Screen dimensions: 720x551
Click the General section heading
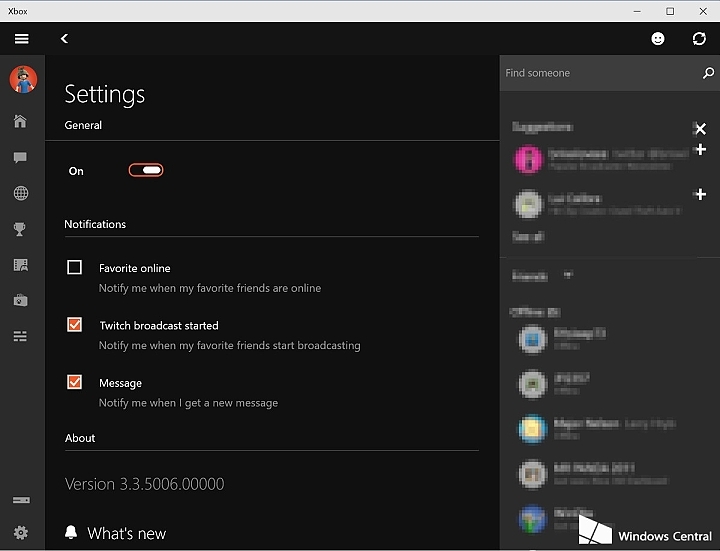(83, 125)
